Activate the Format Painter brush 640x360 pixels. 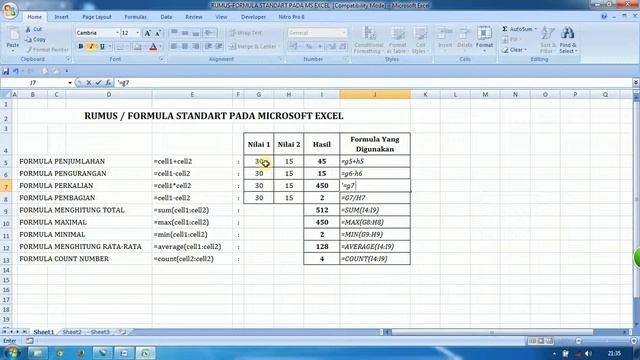[x=29, y=50]
